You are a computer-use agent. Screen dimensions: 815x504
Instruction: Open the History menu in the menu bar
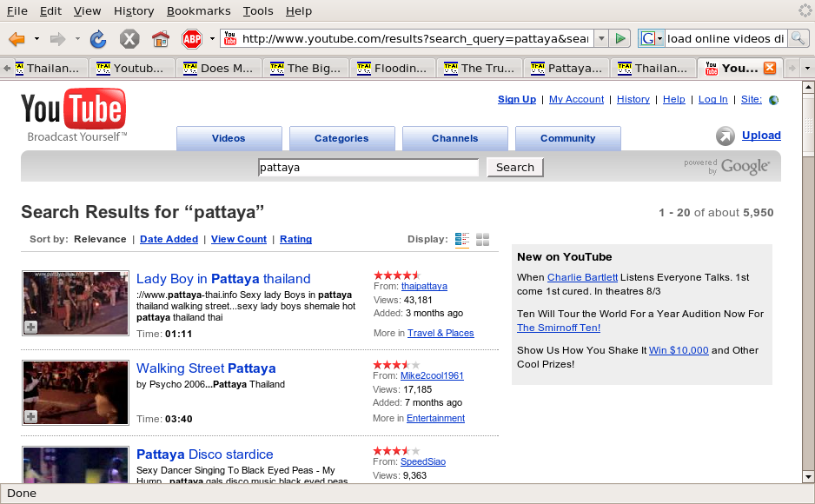(x=134, y=11)
